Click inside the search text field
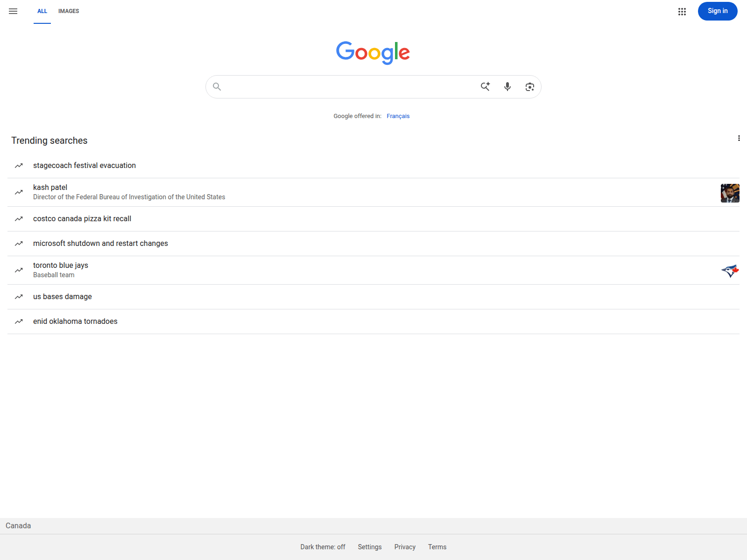 350,87
